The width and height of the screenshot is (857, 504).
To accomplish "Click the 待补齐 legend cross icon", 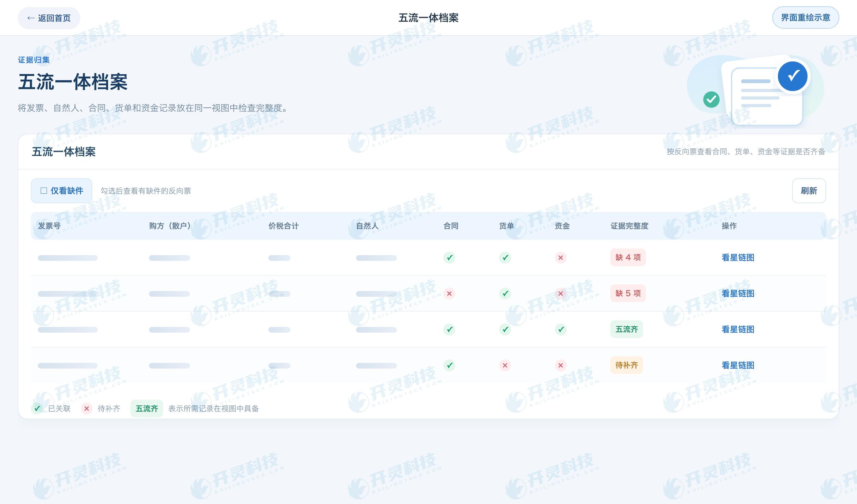I will (x=87, y=409).
